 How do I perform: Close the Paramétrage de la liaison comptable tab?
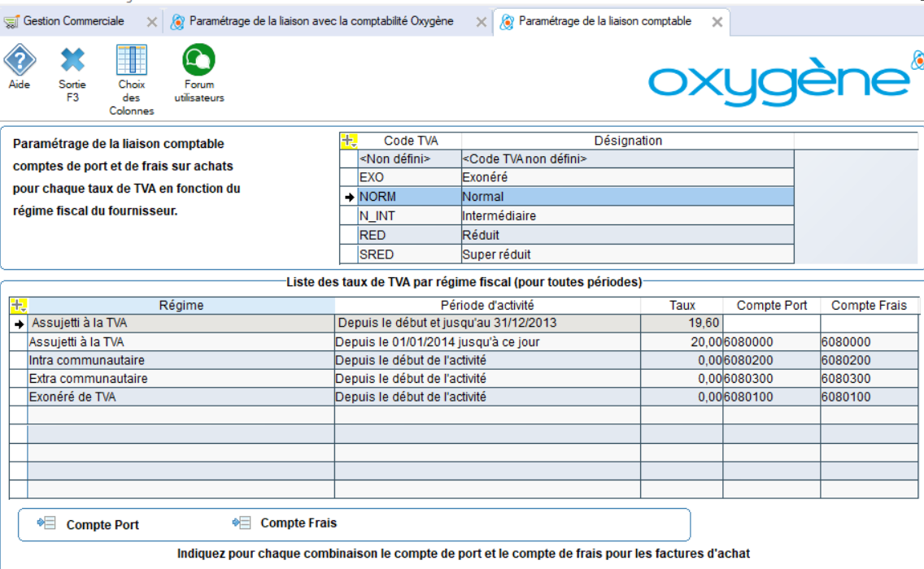[x=717, y=22]
